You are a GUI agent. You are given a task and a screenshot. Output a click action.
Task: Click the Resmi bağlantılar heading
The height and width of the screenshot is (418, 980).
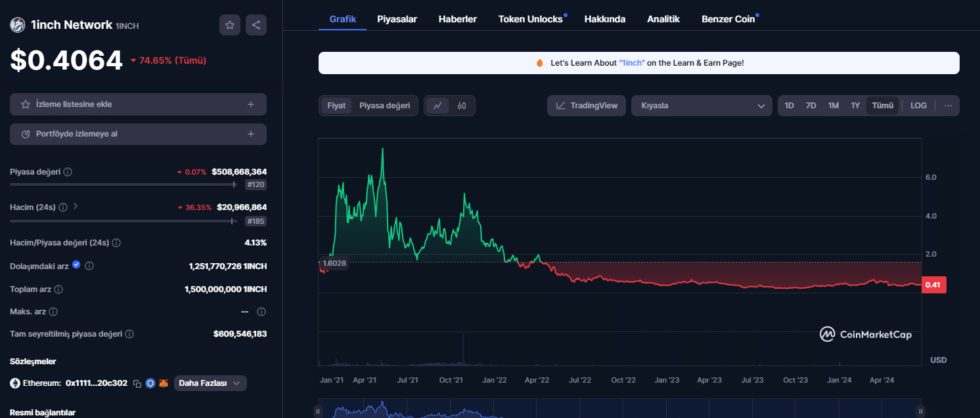(x=43, y=413)
